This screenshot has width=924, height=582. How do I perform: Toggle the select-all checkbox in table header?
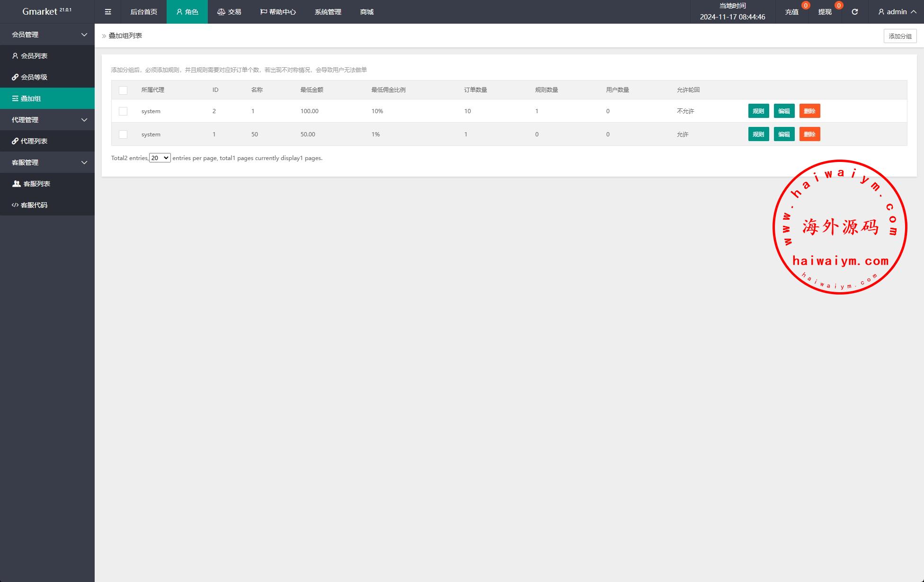[123, 90]
